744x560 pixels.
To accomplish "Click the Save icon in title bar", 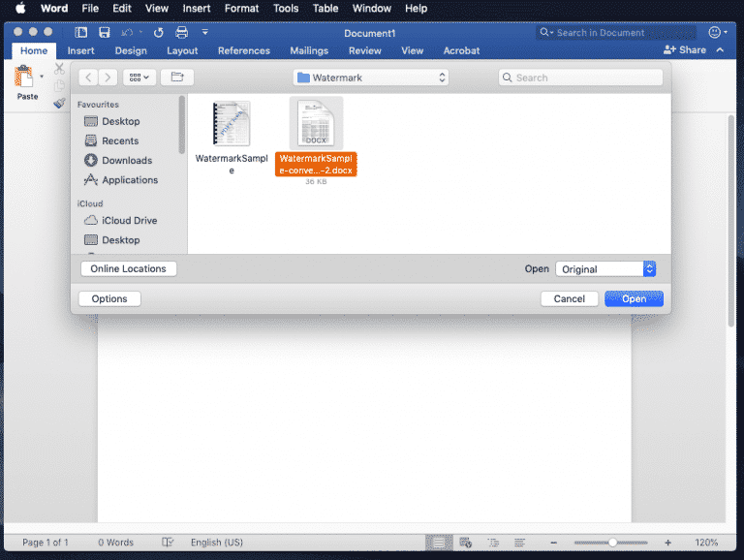I will click(104, 32).
